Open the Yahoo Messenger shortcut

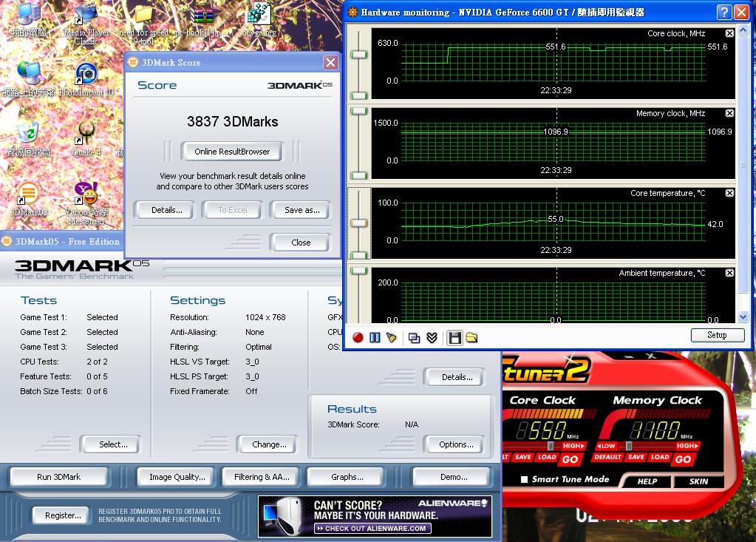coord(86,203)
